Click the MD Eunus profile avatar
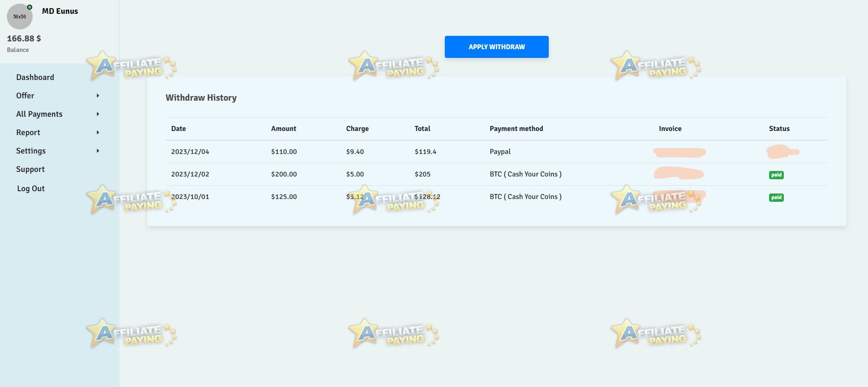The image size is (868, 387). point(20,17)
